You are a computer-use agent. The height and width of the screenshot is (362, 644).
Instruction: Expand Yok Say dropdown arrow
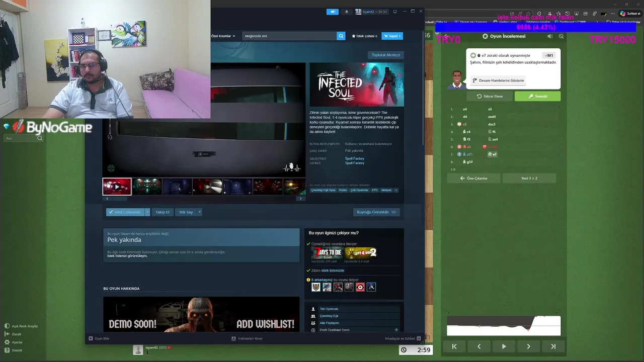point(199,212)
